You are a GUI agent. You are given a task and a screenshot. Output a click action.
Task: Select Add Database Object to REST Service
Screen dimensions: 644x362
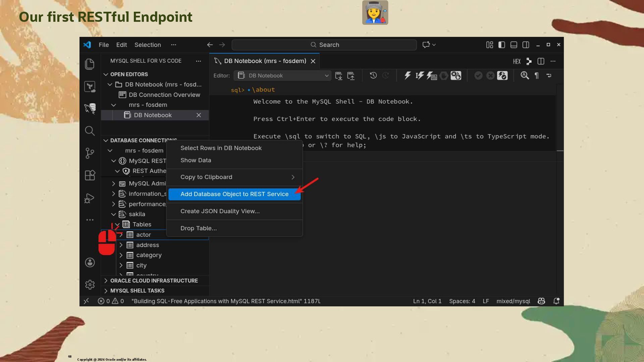click(x=234, y=194)
